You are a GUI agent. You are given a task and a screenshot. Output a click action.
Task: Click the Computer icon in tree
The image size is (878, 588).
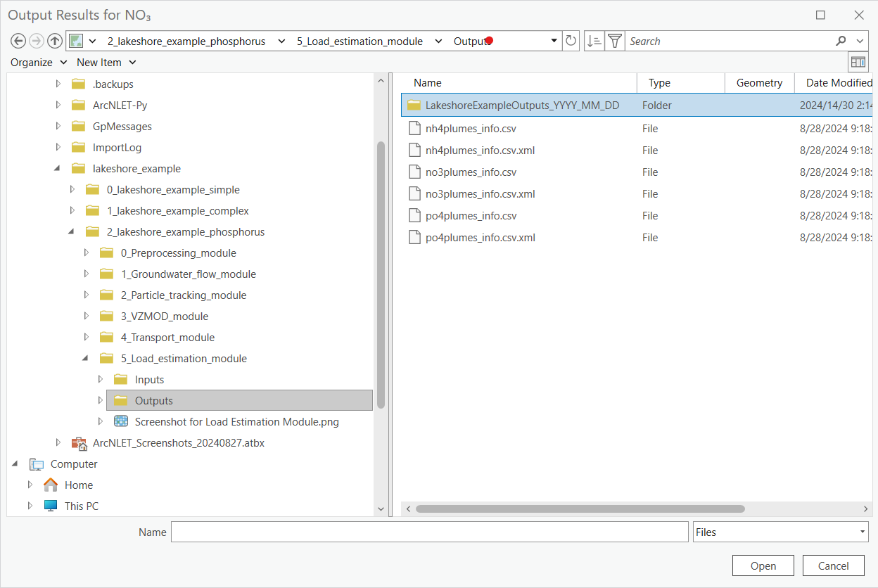pyautogui.click(x=37, y=464)
